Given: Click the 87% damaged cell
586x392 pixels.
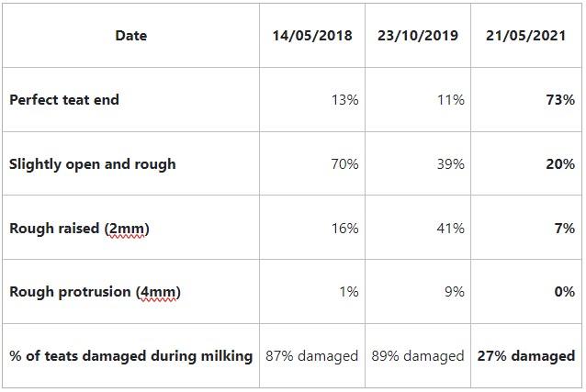Looking at the screenshot, I should 311,356.
